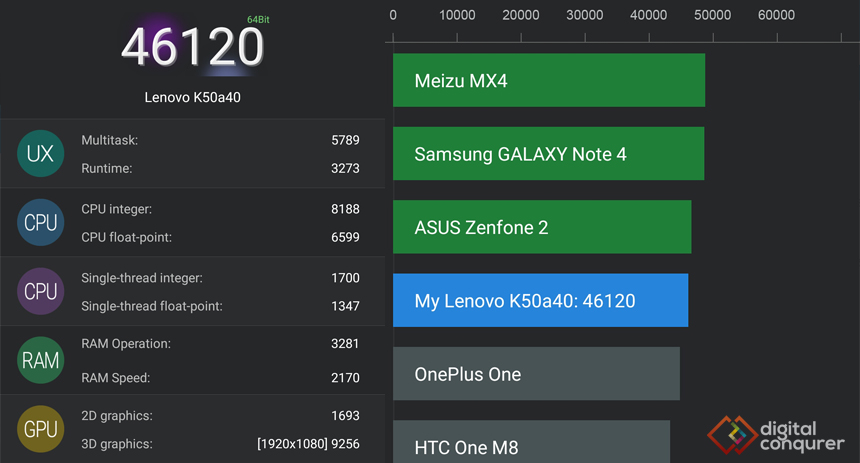Click the purple single-thread CPU icon
Screen dimensions: 860x463
(41, 291)
